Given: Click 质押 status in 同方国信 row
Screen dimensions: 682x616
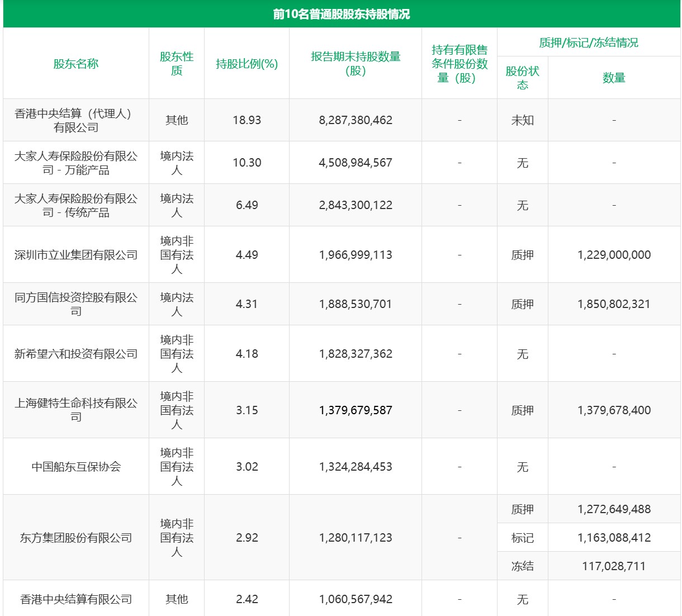Looking at the screenshot, I should coord(523,304).
